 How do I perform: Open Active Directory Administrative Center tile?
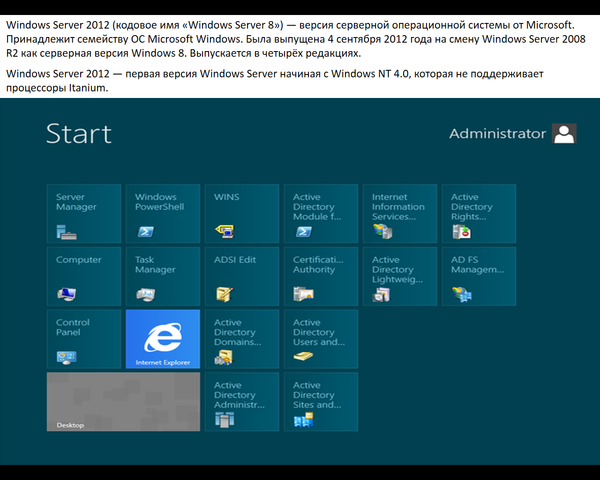pyautogui.click(x=241, y=402)
